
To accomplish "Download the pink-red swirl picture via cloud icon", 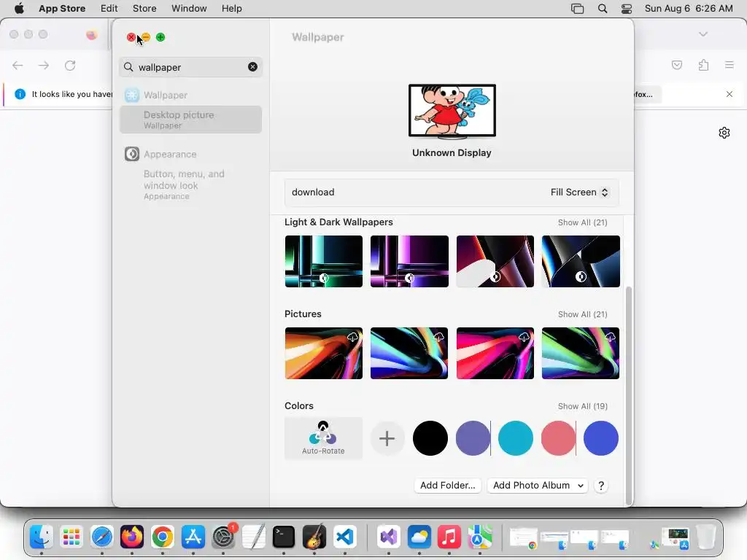I will 524,337.
